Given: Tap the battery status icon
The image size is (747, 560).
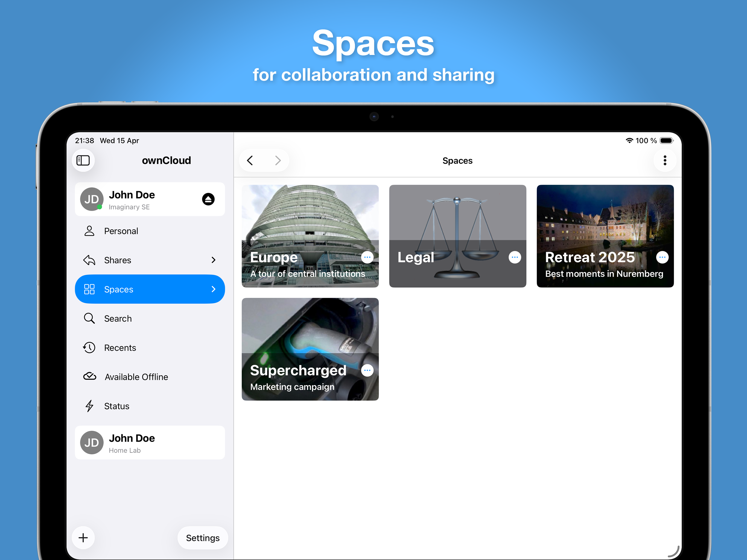Looking at the screenshot, I should point(667,141).
